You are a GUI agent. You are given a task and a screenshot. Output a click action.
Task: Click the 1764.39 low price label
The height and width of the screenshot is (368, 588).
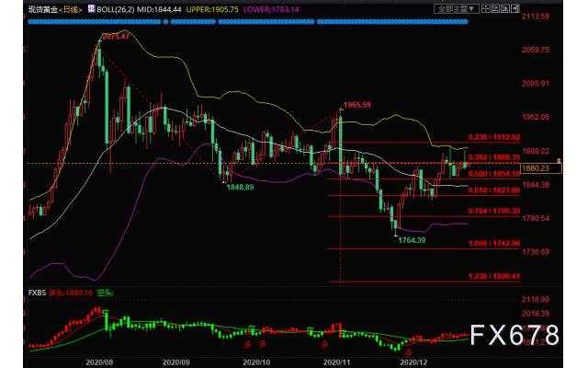pos(412,240)
